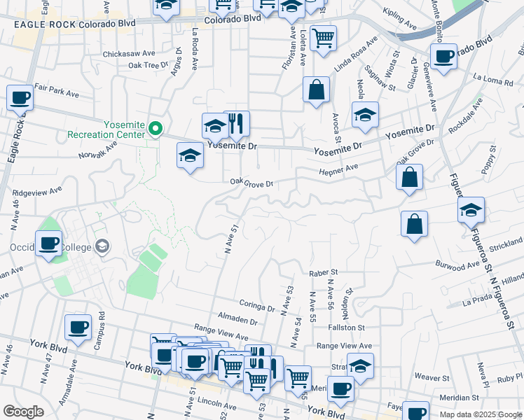The image size is (524, 420).
Task: Open the front shopping cart marker above Ave 53 on York Blvd
Action: (x=256, y=384)
